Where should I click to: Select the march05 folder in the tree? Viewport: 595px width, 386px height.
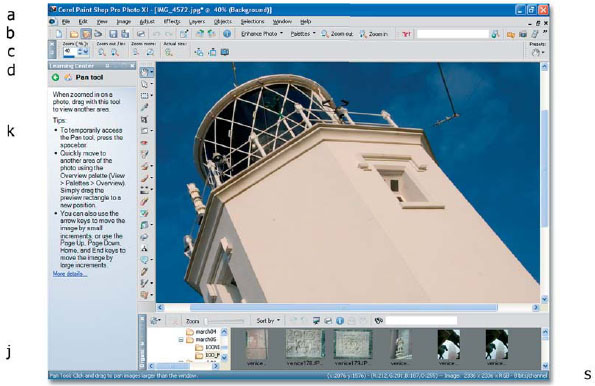coord(201,340)
